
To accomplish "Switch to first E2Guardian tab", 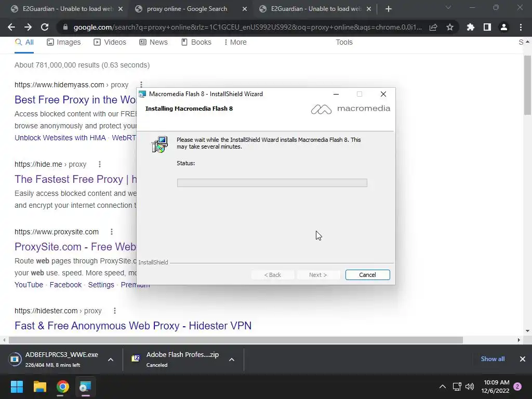I will [66, 9].
